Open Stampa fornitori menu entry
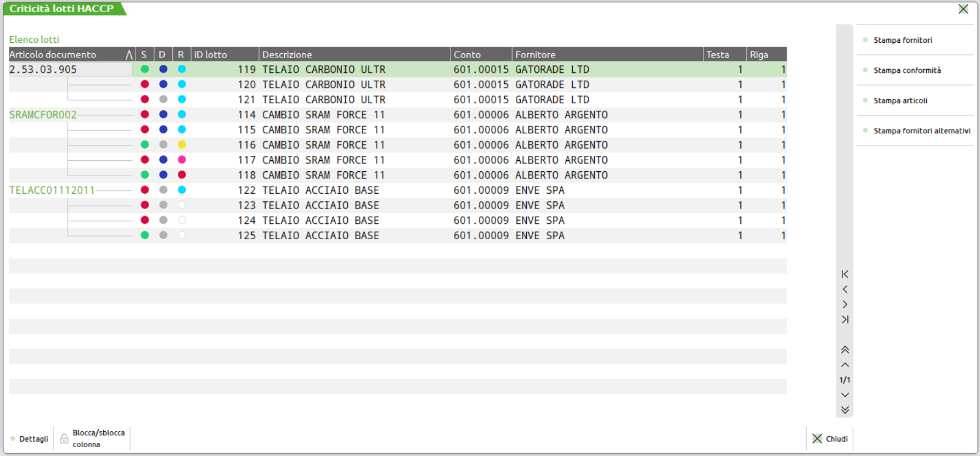Screen dimensions: 980x456 tap(903, 40)
